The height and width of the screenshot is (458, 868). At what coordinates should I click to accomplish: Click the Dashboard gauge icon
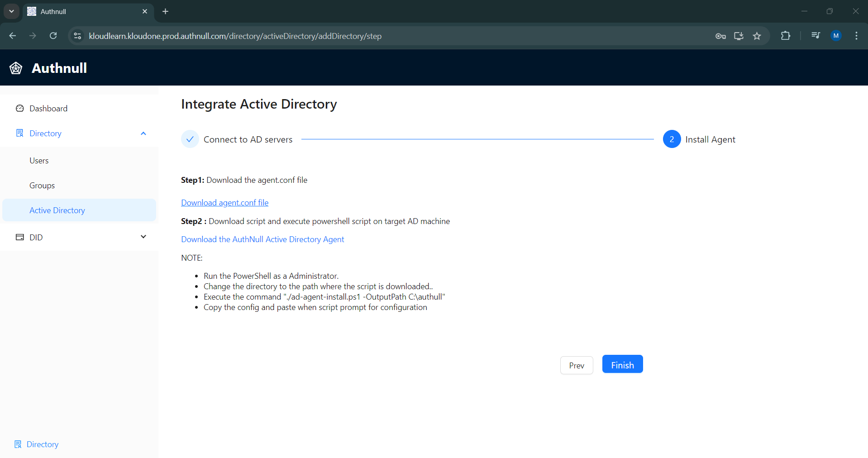(x=19, y=108)
